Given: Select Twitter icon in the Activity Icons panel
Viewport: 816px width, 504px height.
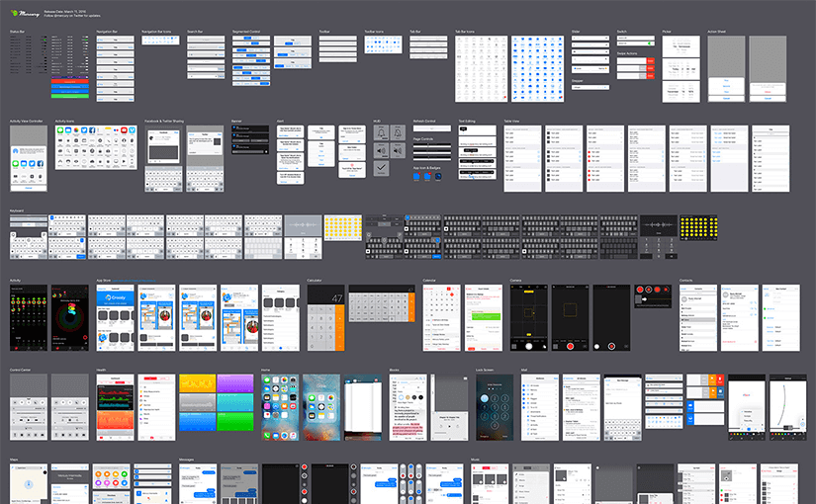Looking at the screenshot, I should pos(84,130).
